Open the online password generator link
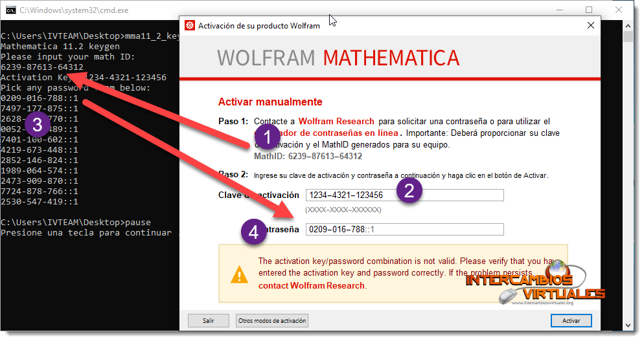The width and height of the screenshot is (644, 341). point(327,133)
